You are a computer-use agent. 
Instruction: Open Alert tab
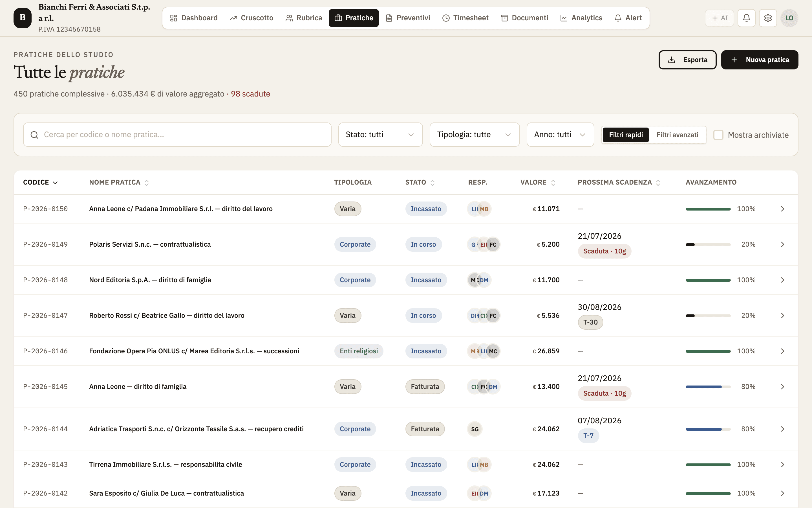pyautogui.click(x=628, y=18)
